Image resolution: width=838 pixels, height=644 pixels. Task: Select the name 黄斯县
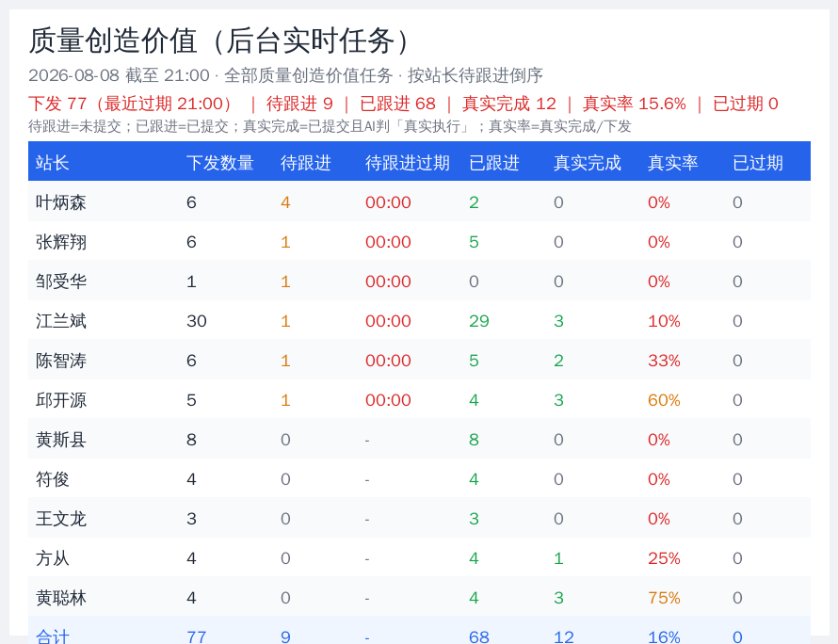[61, 440]
